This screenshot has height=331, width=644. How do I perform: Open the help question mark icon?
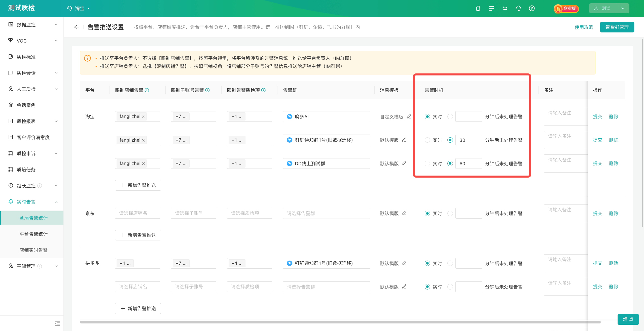(532, 8)
